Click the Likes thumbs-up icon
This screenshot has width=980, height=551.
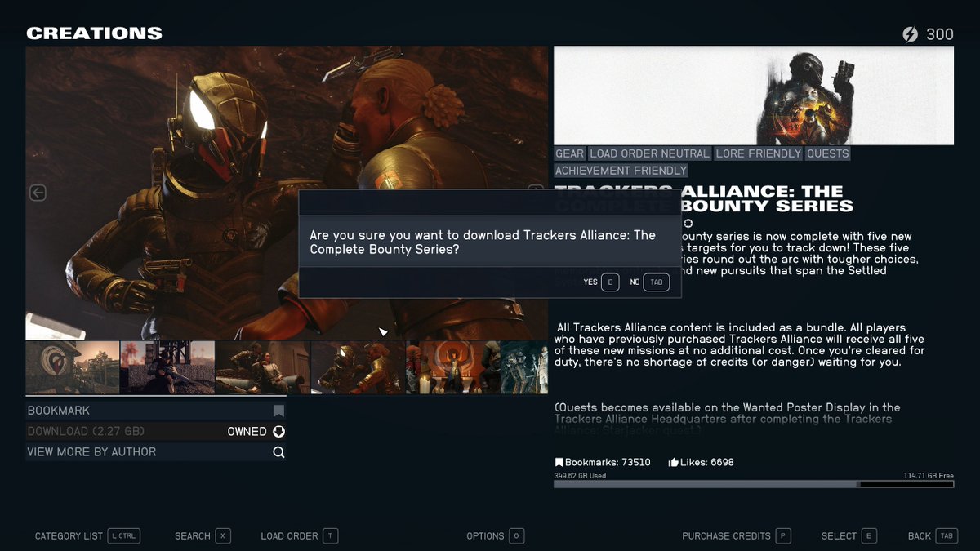(674, 462)
